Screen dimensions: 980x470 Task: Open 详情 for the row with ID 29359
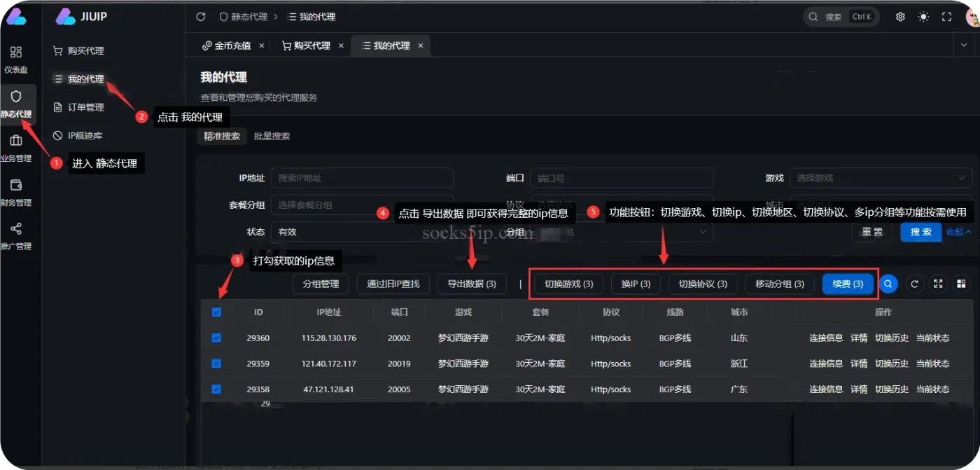click(859, 364)
